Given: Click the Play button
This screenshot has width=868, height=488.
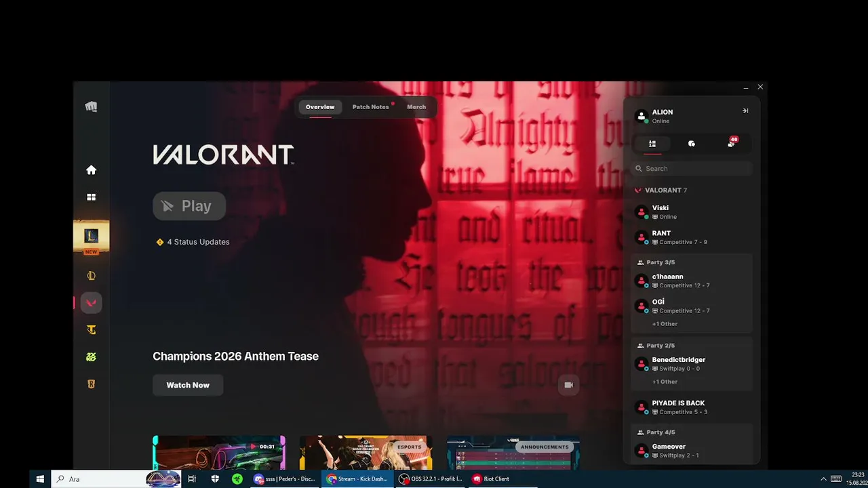Looking at the screenshot, I should [189, 206].
